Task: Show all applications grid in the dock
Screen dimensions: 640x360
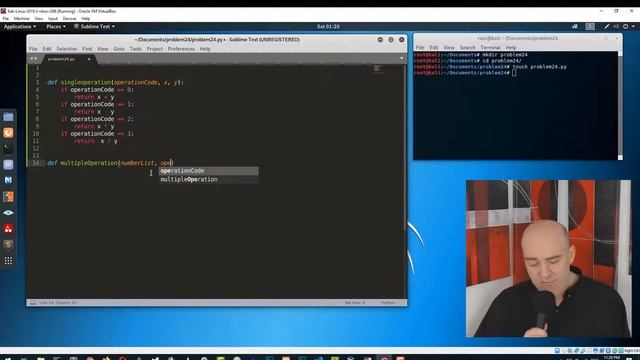Action: tap(8, 261)
